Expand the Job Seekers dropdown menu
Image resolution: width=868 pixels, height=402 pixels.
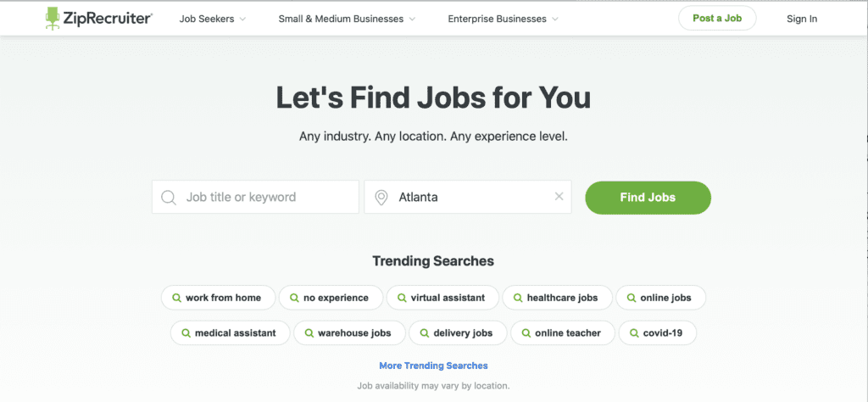(x=212, y=19)
